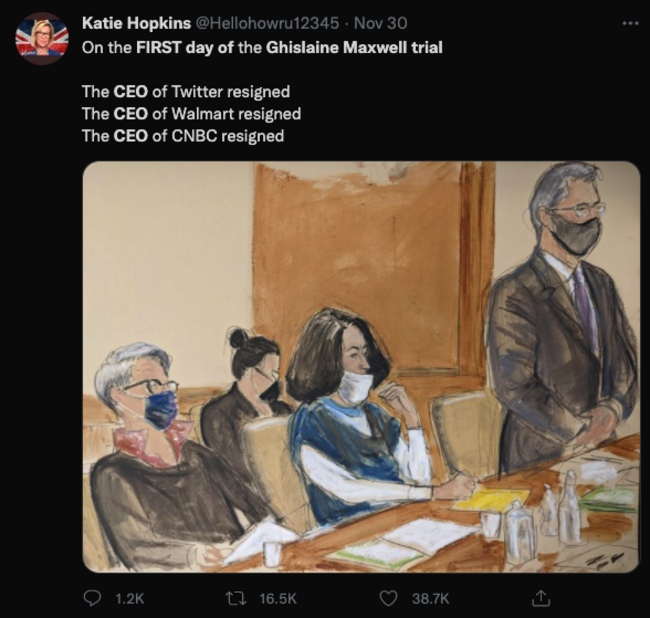Open the tweet's more options ellipsis
The width and height of the screenshot is (650, 618).
coord(631,24)
